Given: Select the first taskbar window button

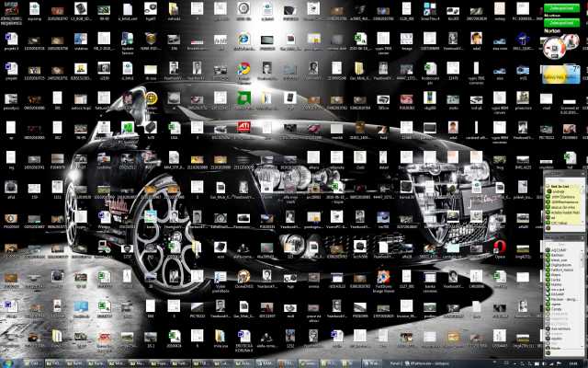Looking at the screenshot, I should (x=33, y=362).
